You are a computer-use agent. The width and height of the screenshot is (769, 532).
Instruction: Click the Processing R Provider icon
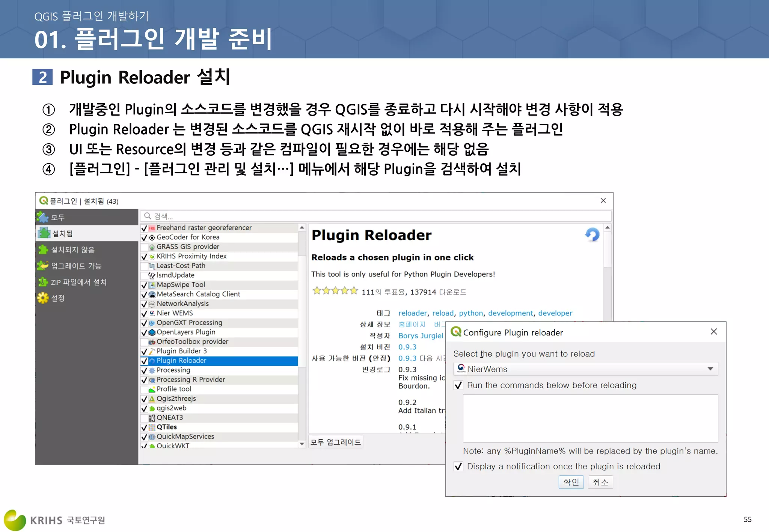tap(152, 380)
